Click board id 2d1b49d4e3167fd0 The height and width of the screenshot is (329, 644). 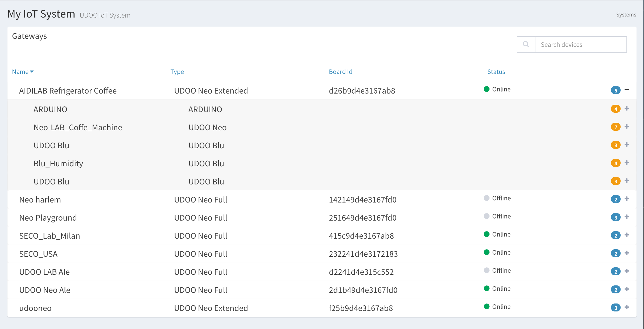pos(363,290)
